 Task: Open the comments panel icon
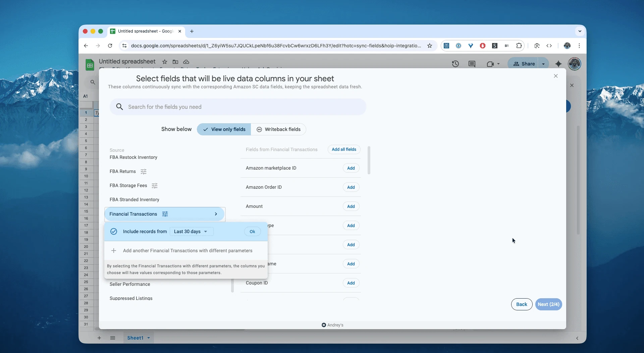pos(472,64)
